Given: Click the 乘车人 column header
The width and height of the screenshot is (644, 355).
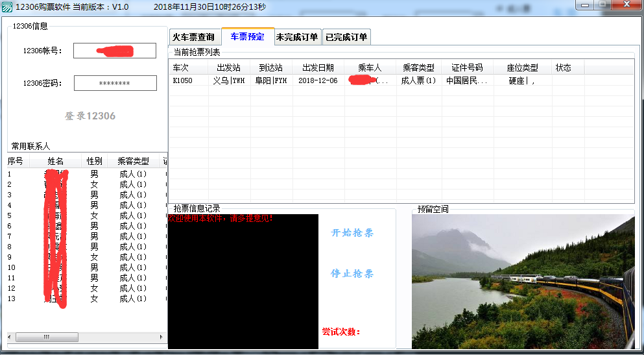Looking at the screenshot, I should click(370, 67).
